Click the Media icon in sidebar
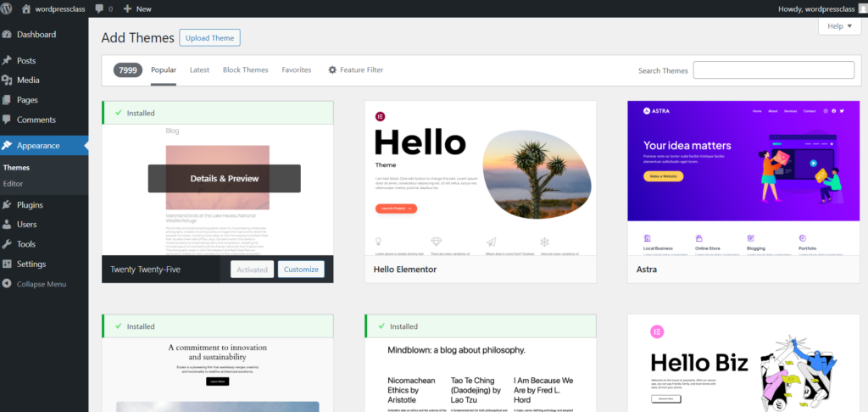This screenshot has height=412, width=868. [x=7, y=81]
